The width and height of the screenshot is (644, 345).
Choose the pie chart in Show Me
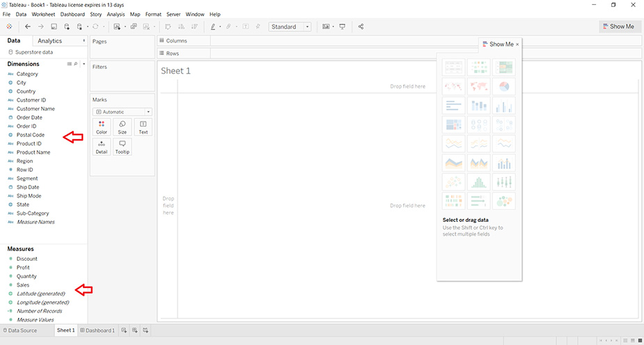[504, 86]
